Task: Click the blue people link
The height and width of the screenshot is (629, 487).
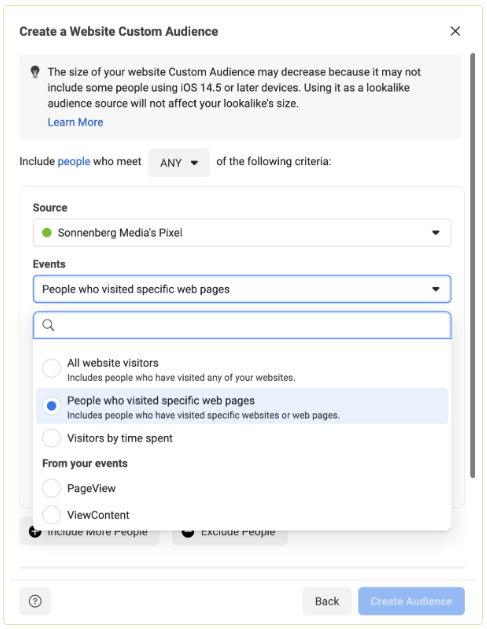Action: (74, 161)
